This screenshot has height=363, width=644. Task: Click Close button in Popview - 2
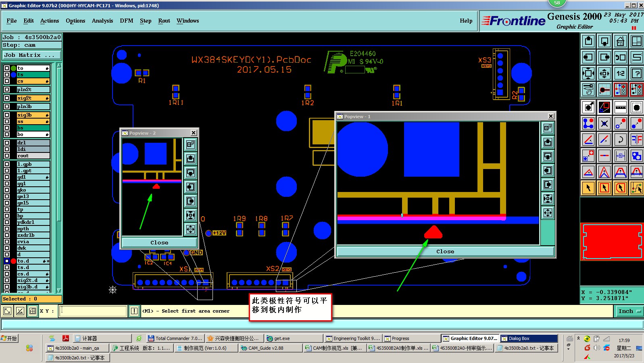pyautogui.click(x=160, y=242)
